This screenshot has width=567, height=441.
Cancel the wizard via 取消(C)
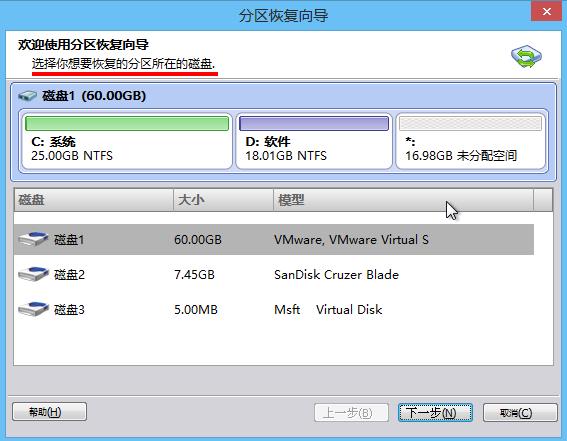[x=520, y=412]
